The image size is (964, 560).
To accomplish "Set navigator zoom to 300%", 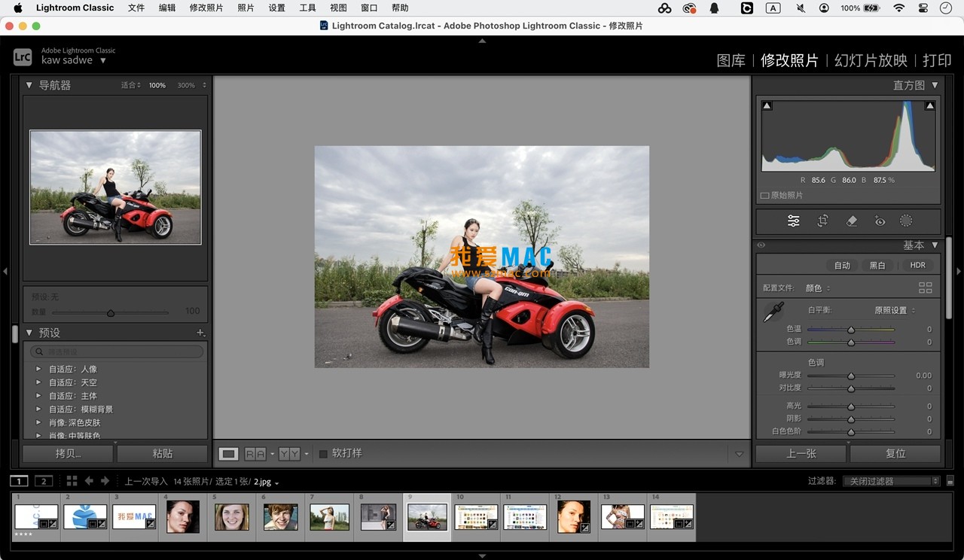I will coord(186,85).
